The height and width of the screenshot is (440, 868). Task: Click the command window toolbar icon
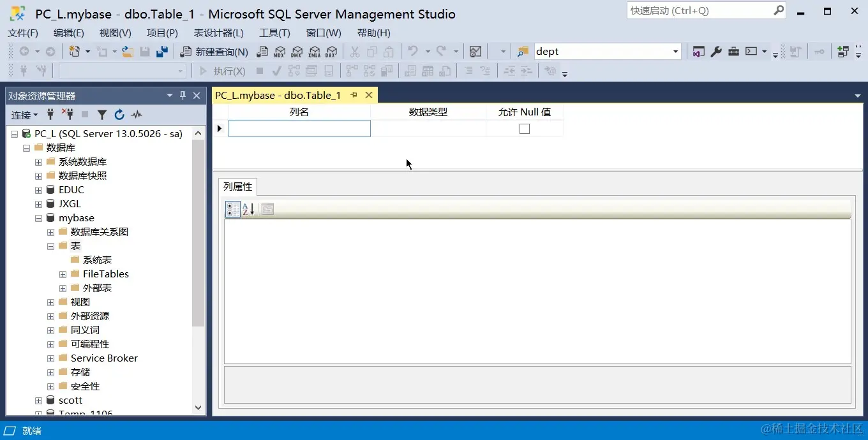751,52
